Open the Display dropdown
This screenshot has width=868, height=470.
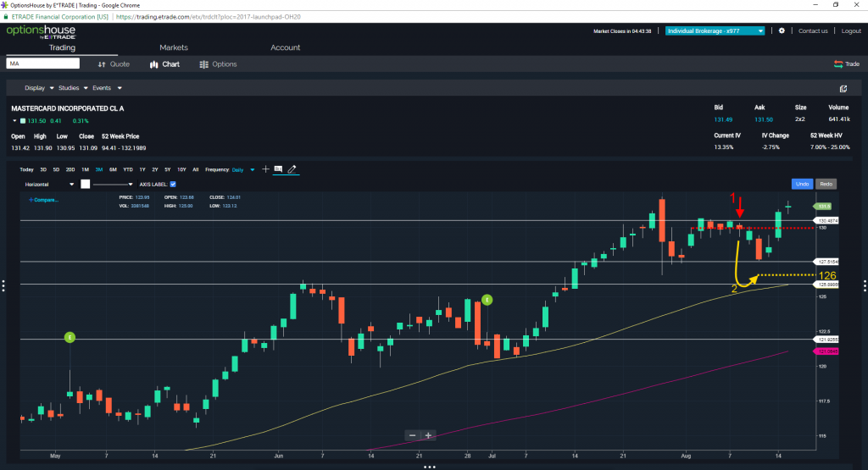click(39, 88)
